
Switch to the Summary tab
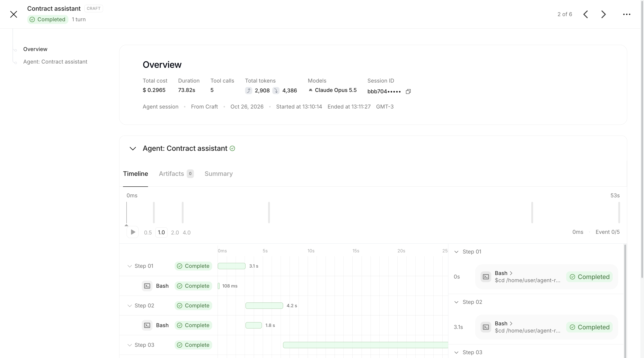(218, 174)
